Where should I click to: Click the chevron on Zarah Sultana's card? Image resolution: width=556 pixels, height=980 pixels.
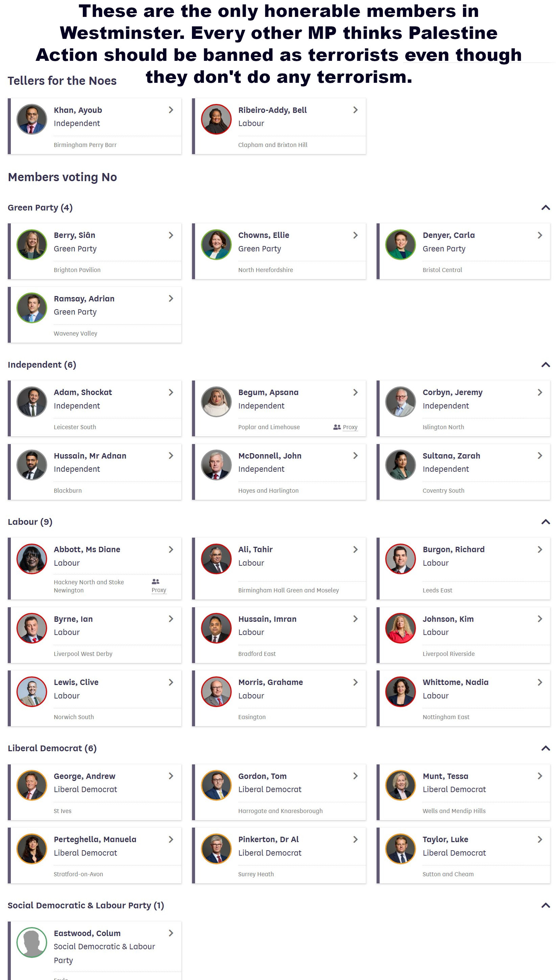click(x=539, y=456)
